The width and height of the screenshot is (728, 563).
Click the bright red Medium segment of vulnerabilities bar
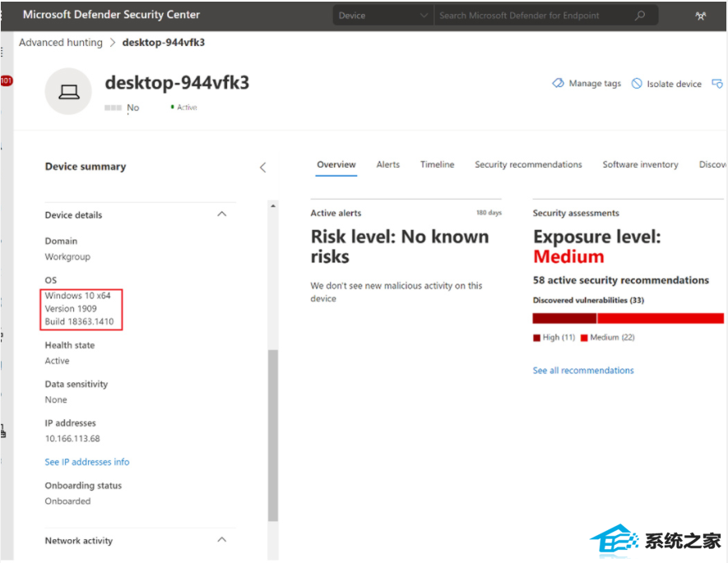pos(661,318)
